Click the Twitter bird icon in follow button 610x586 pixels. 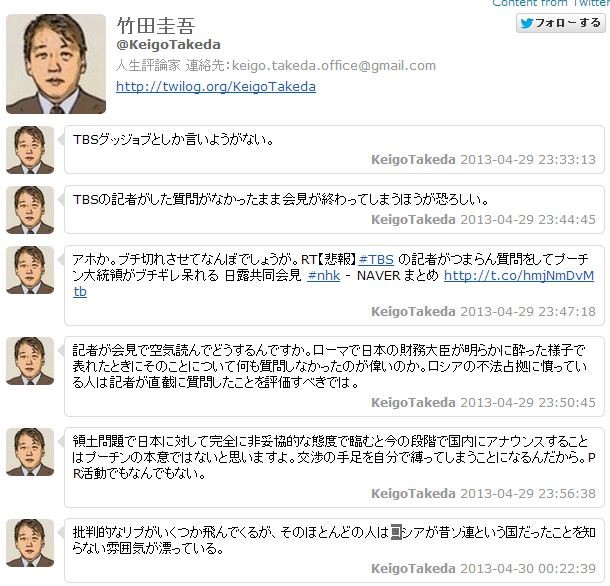[527, 23]
